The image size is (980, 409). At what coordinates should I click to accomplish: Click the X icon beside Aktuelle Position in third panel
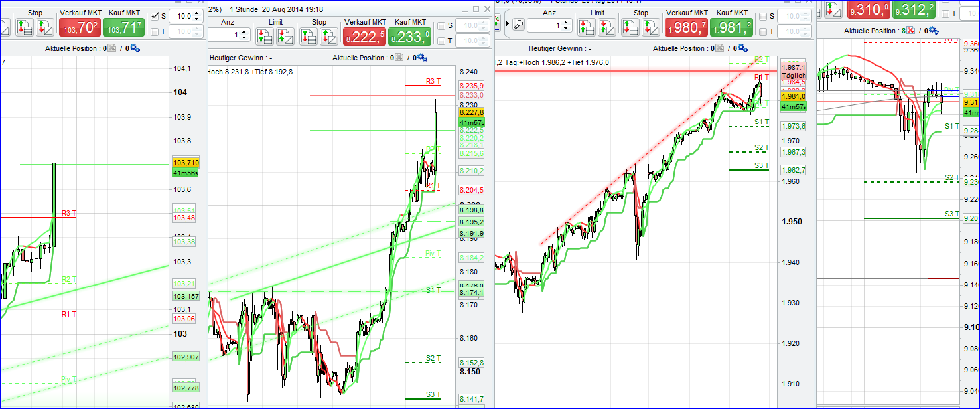coord(719,47)
